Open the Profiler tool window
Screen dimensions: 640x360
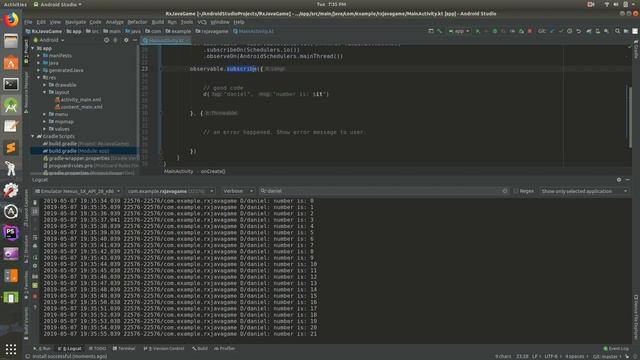pyautogui.click(x=225, y=349)
